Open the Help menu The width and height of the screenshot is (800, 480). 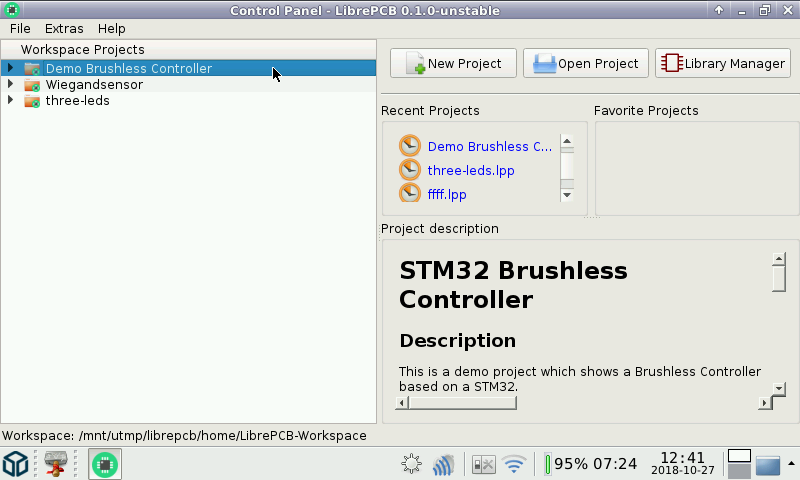pyautogui.click(x=112, y=29)
